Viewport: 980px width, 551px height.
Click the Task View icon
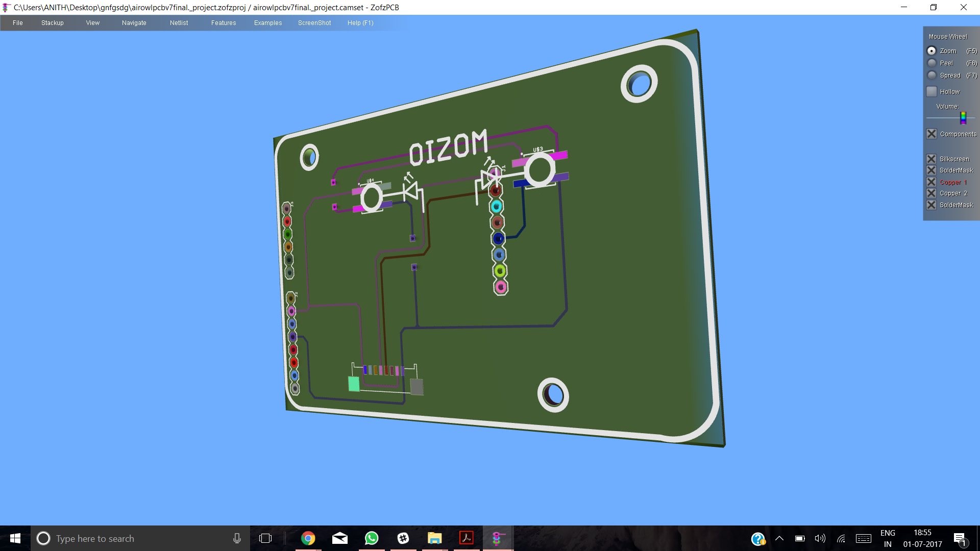pyautogui.click(x=265, y=538)
